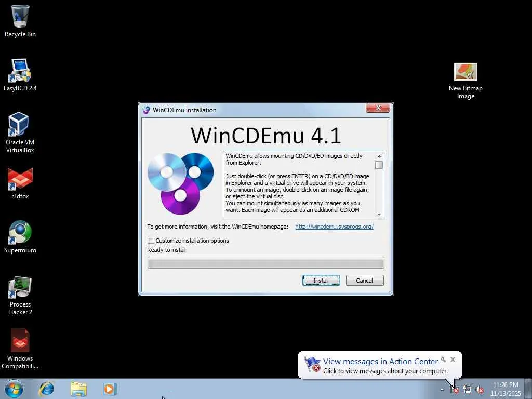Enable Customize installation options checkbox
532x399 pixels.
tap(151, 240)
